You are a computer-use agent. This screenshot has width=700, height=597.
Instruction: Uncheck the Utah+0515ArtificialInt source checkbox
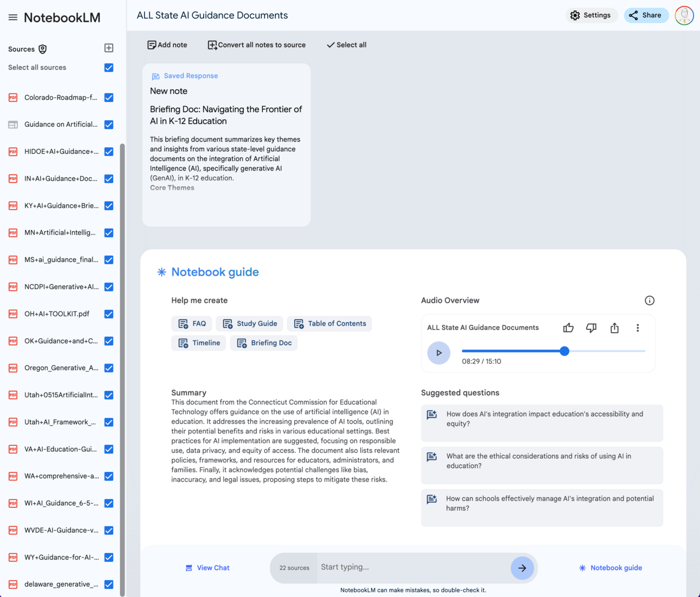tap(109, 395)
